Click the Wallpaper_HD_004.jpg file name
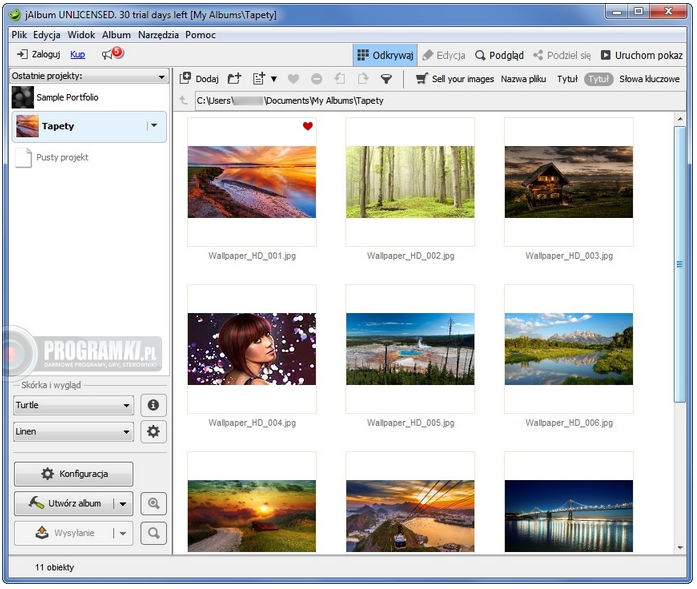 (x=252, y=423)
